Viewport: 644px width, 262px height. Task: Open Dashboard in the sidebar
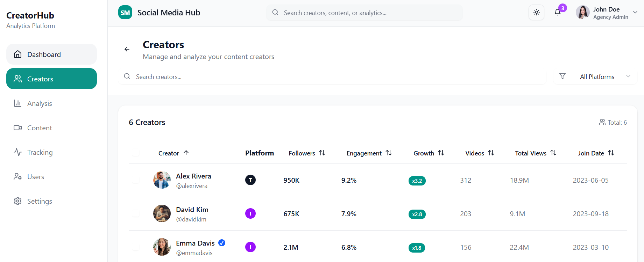[51, 54]
